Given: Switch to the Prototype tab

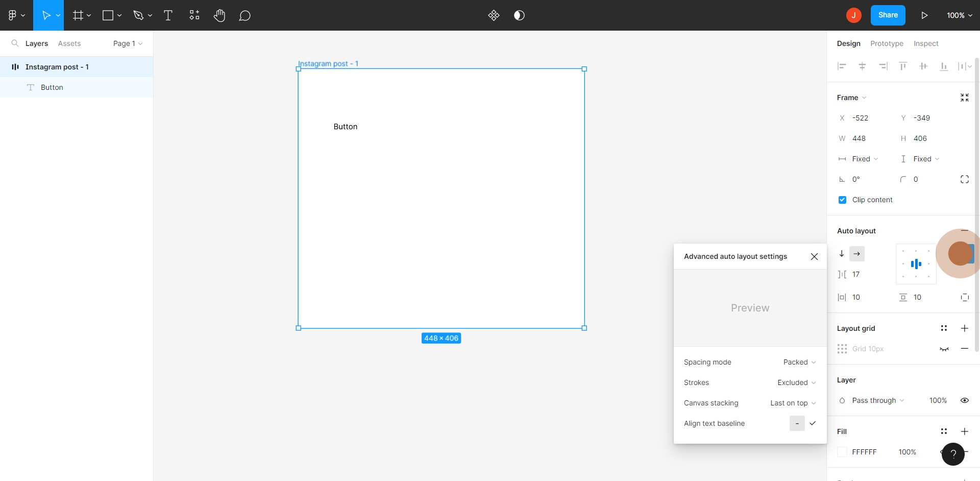Looking at the screenshot, I should (887, 43).
